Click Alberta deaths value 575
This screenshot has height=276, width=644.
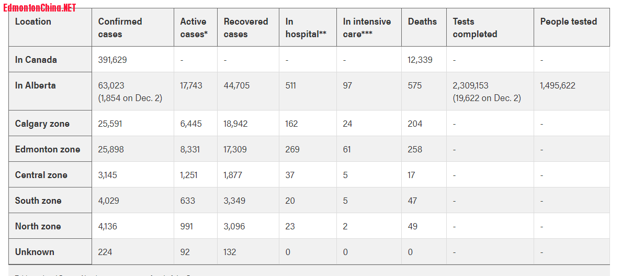coord(415,85)
